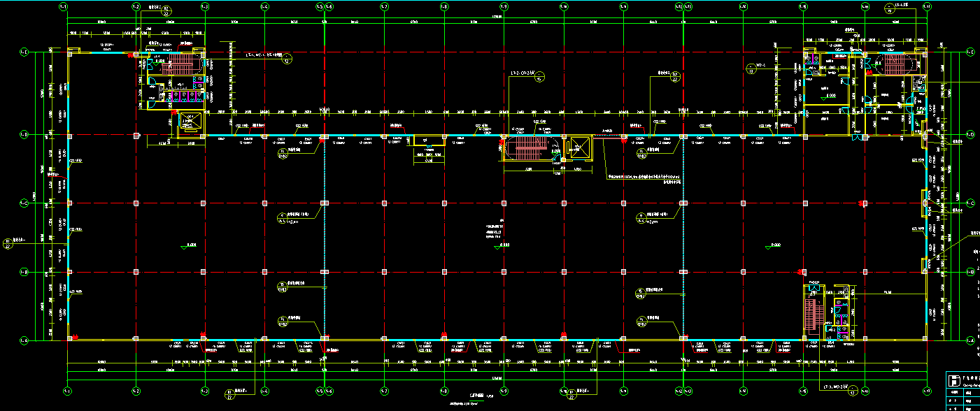Click the title block company logo
This screenshot has width=980, height=411.
point(953,381)
